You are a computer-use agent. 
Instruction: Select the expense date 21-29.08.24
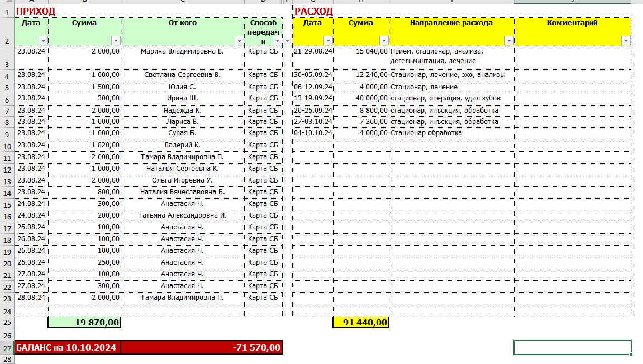(x=313, y=58)
